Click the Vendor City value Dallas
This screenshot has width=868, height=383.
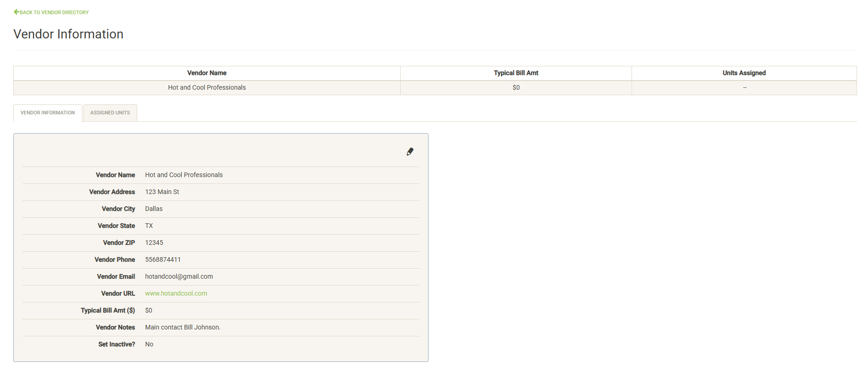pos(154,209)
